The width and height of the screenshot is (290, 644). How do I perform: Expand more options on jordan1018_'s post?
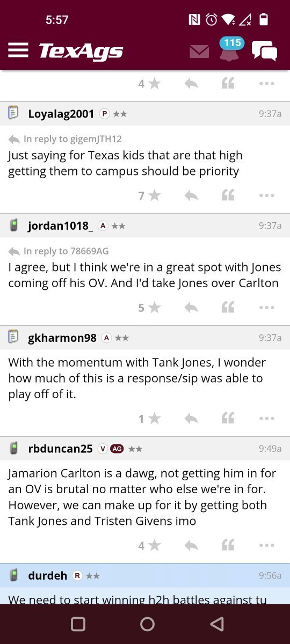point(266,308)
